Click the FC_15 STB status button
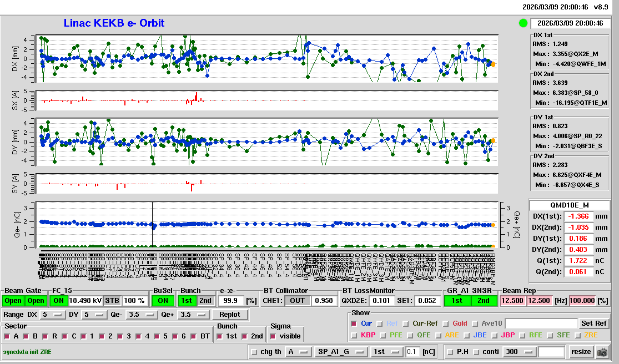The image size is (619, 364). [x=112, y=300]
